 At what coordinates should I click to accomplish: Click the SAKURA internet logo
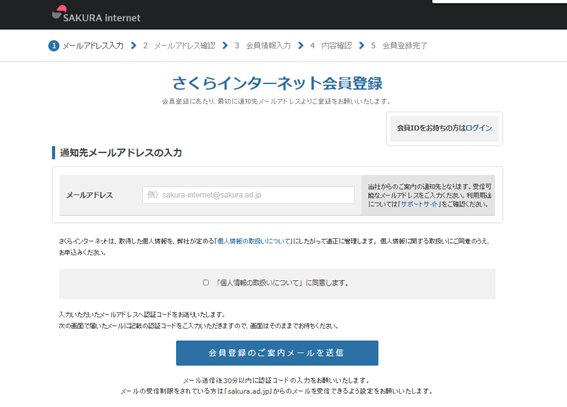tap(96, 14)
